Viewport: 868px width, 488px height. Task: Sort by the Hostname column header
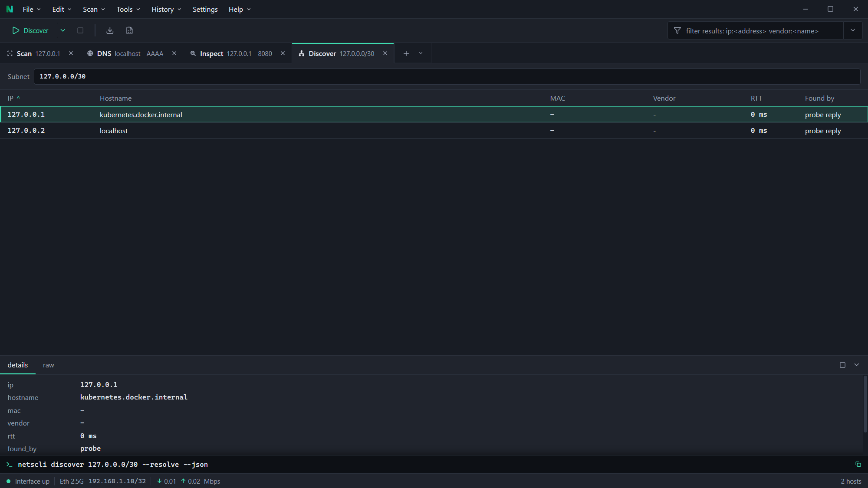[x=115, y=98]
